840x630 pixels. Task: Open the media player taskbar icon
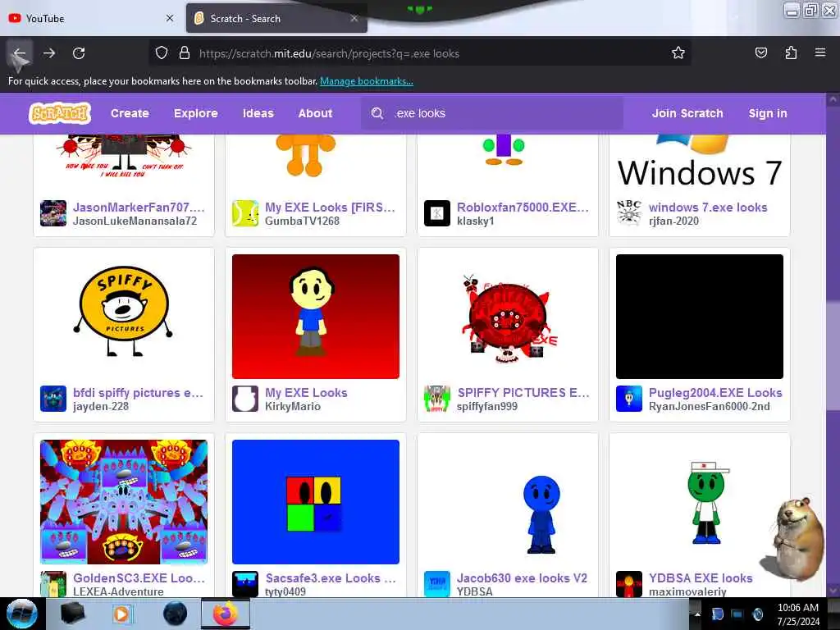(x=121, y=614)
